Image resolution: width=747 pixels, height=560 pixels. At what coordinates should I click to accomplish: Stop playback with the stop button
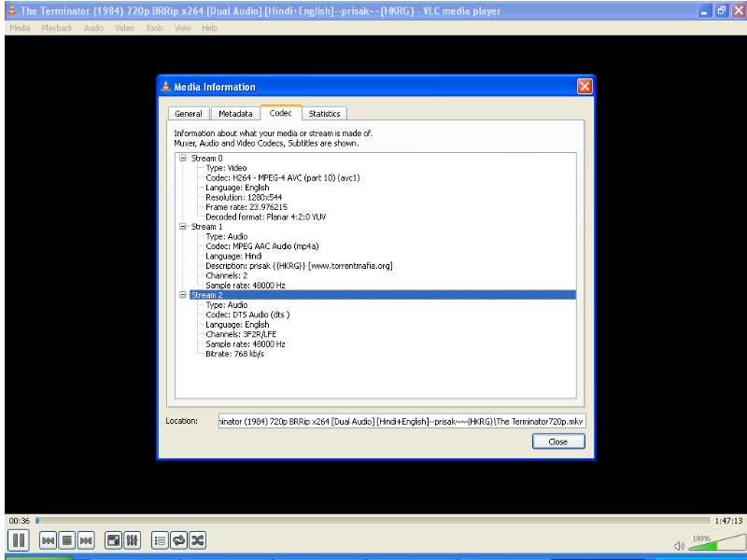point(67,540)
